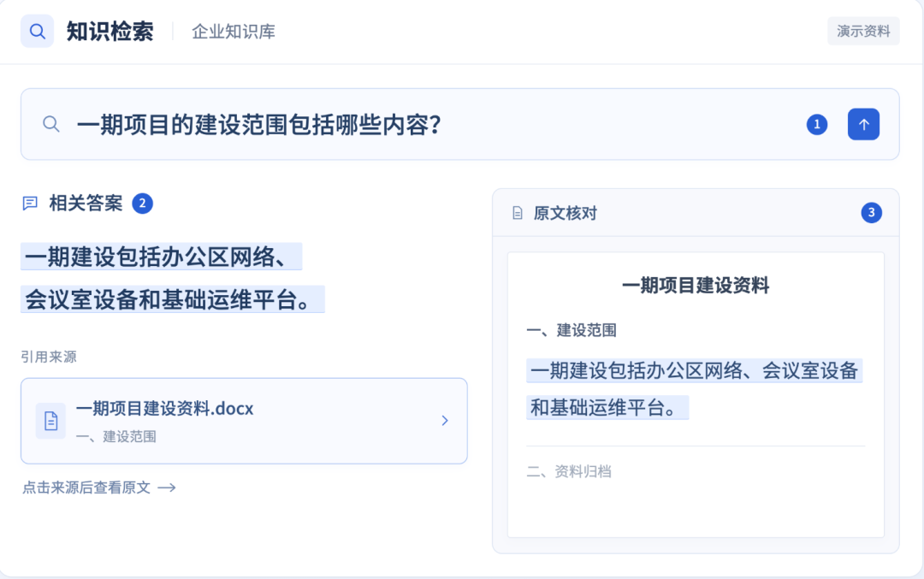Viewport: 924px width, 579px height.
Task: Click the chat bubble icon beside 相关答案
Action: (30, 204)
